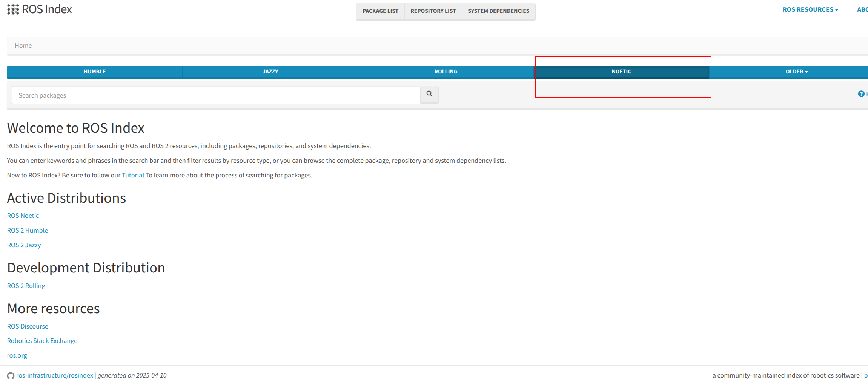Select the Noetic distribution tab
The image size is (868, 381).
click(621, 72)
